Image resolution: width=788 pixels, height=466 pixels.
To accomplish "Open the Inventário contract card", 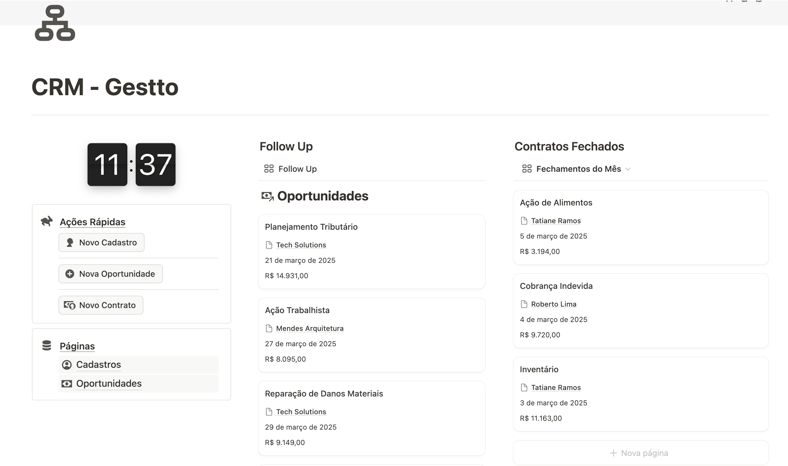I will tap(641, 394).
